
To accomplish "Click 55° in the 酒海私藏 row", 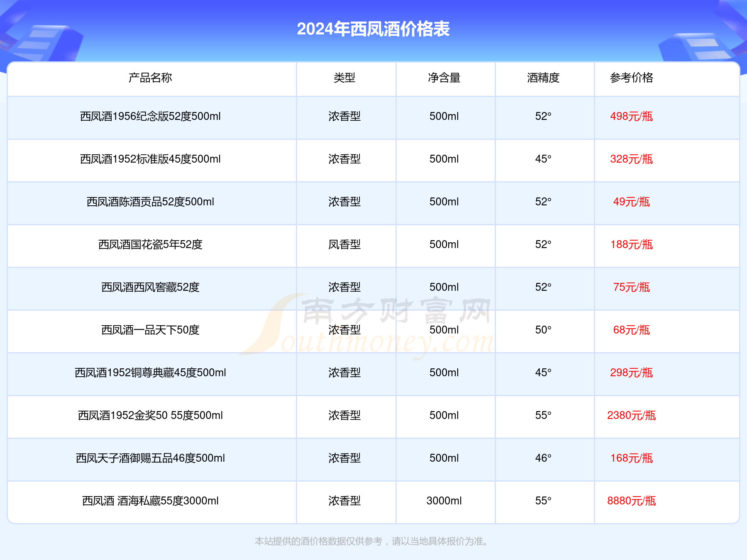I will (543, 501).
